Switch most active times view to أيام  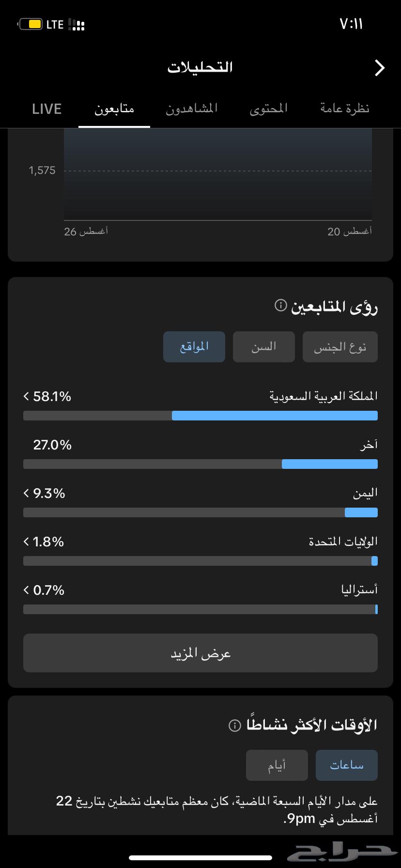[277, 765]
